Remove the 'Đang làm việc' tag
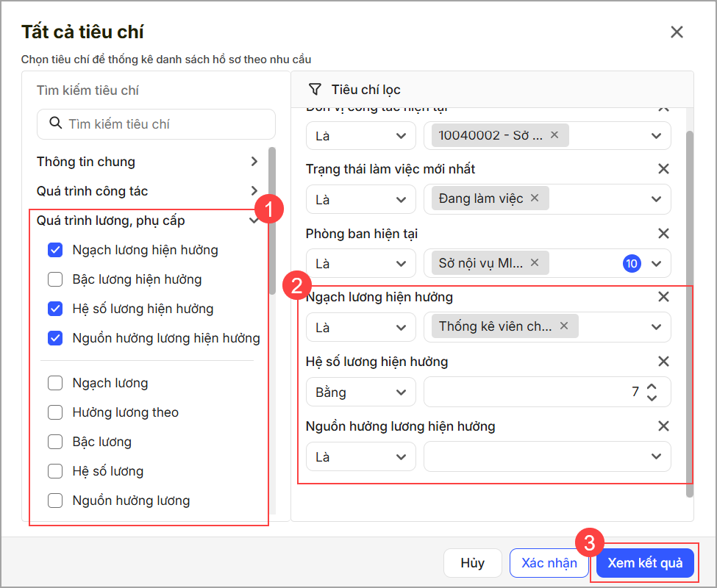 click(535, 198)
